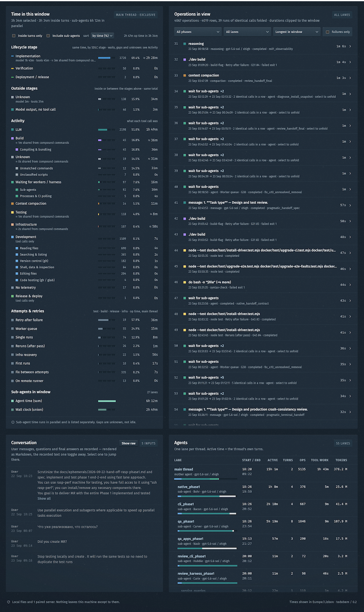Screen dimensions: 364x612
Task: Open the chevron arrow on row 33 context compaction
Action: tap(350, 78)
